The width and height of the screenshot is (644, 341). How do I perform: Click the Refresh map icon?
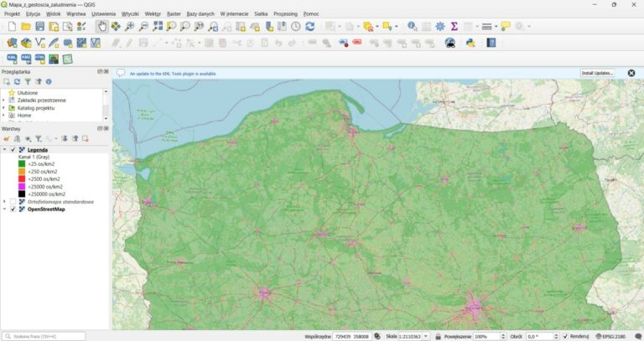pos(309,27)
